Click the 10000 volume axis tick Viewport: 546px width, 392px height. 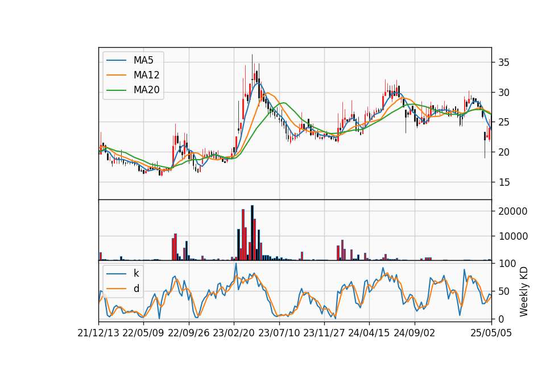(x=512, y=236)
